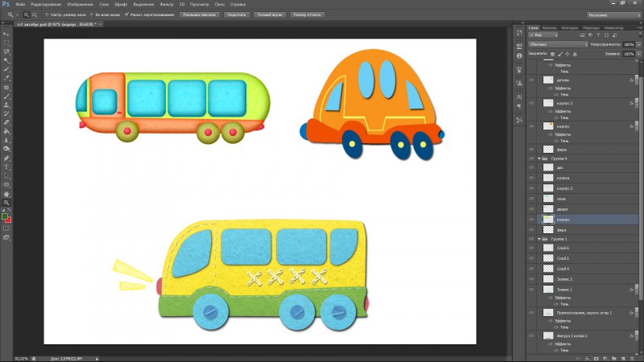
Task: Click the Zoom Out magnifier in options bar
Action: click(35, 14)
